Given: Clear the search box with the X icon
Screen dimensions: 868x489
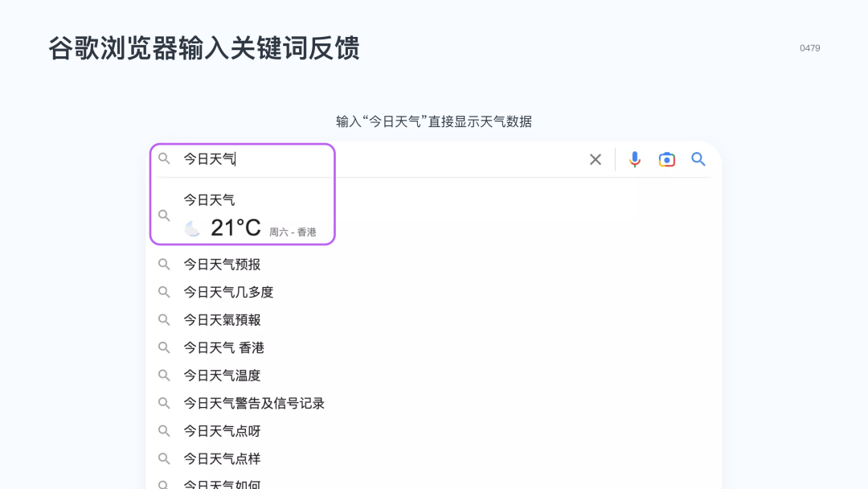Looking at the screenshot, I should coord(595,159).
